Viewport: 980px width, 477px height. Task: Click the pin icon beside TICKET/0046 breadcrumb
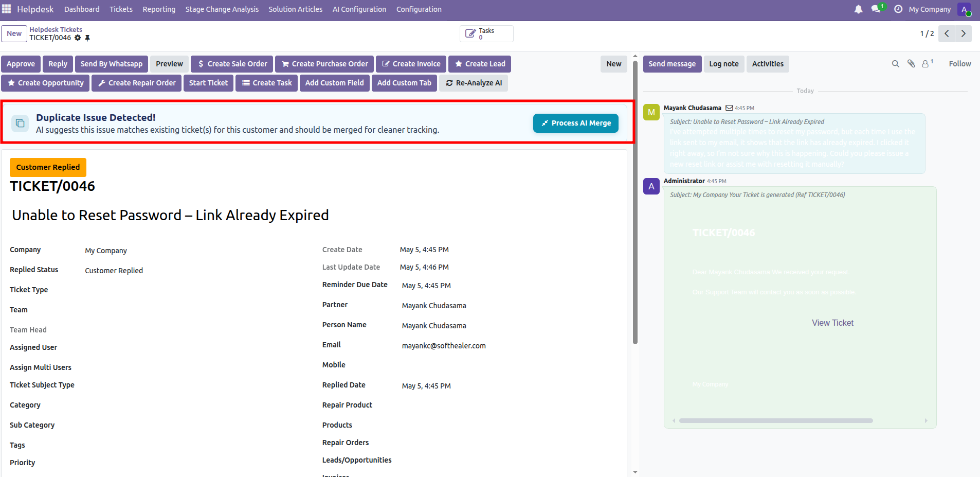[x=87, y=38]
